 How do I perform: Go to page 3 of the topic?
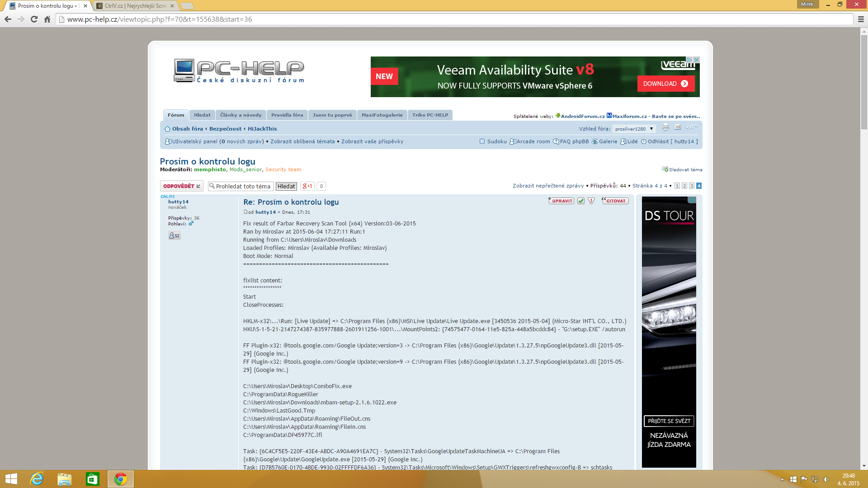point(691,186)
